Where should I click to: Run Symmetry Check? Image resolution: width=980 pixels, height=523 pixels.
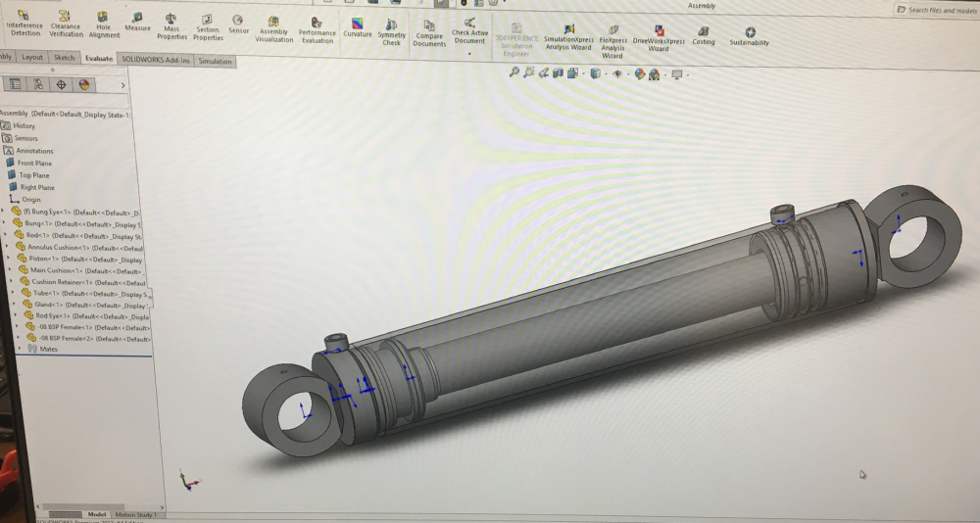click(391, 32)
